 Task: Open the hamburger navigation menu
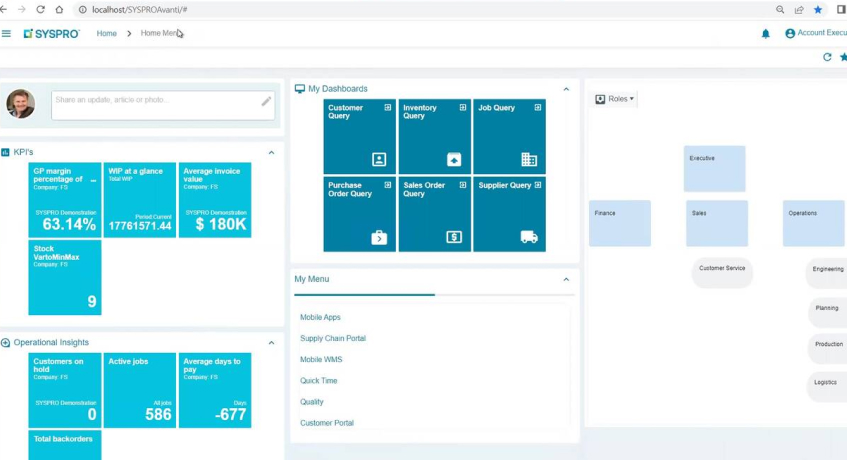pos(7,33)
